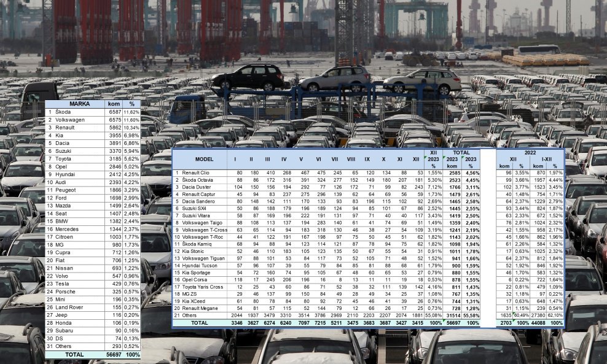Select the "Fiat" brand row label
This screenshot has width=607, height=364.
(x=60, y=260)
